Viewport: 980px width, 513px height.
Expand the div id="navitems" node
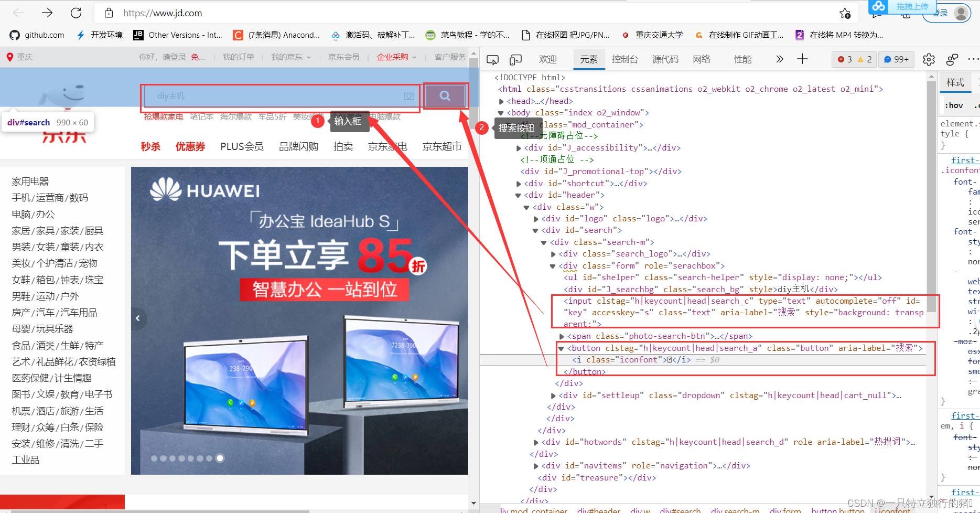tap(536, 466)
